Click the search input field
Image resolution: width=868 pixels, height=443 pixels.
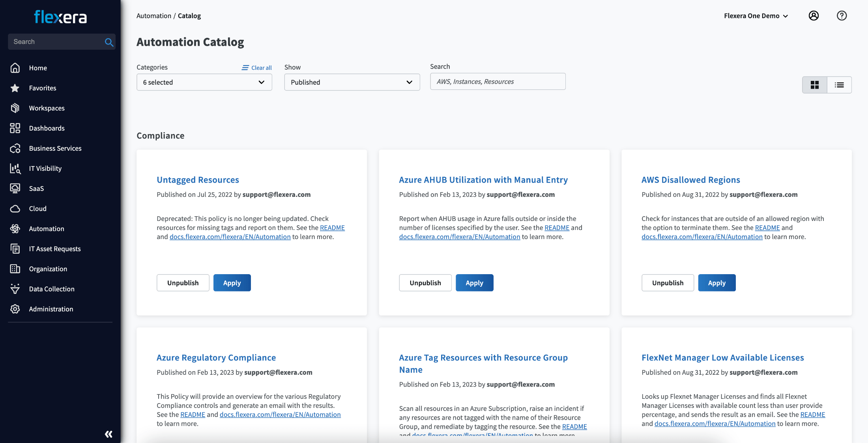click(x=497, y=81)
